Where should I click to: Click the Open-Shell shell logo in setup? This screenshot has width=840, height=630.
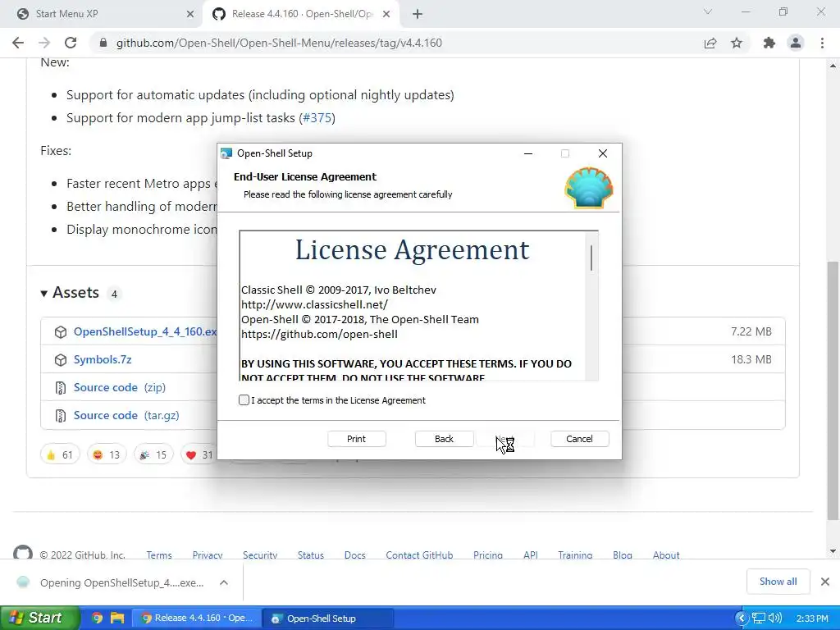[589, 188]
